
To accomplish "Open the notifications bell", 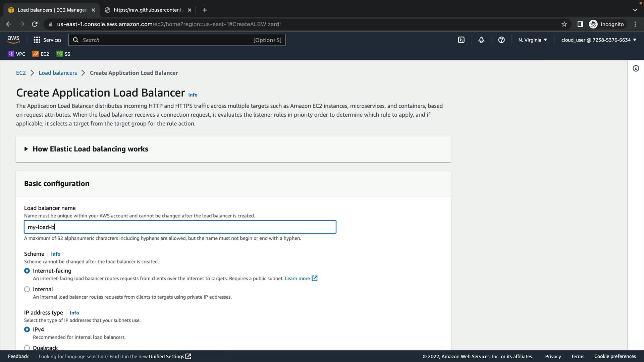I will click(x=481, y=40).
